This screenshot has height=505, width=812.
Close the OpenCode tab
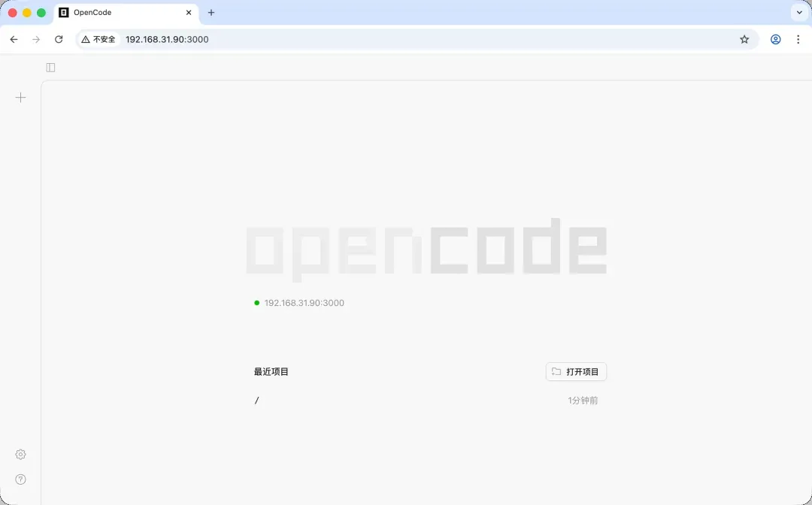189,13
